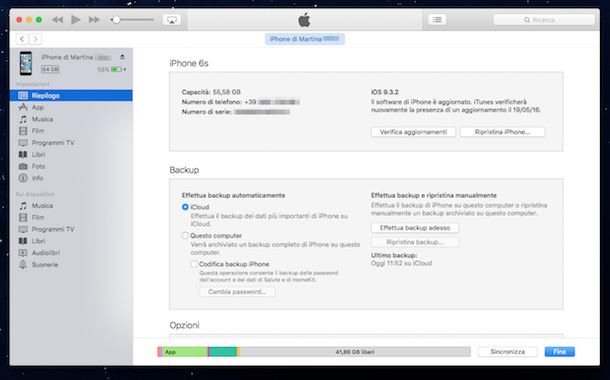Click the fast-forward playback button

pos(94,19)
